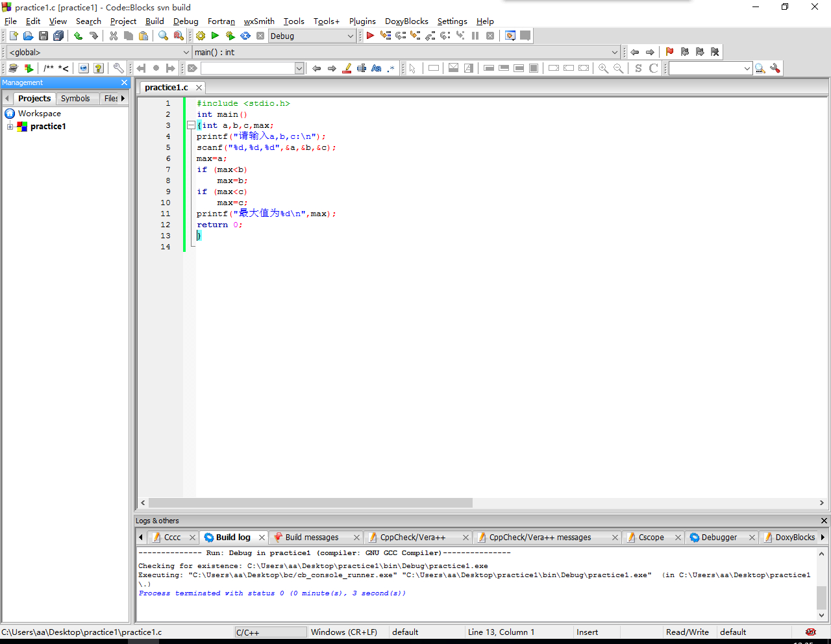Click the search text input field in toolbar
Viewport: 831px width, 644px height.
pos(247,68)
